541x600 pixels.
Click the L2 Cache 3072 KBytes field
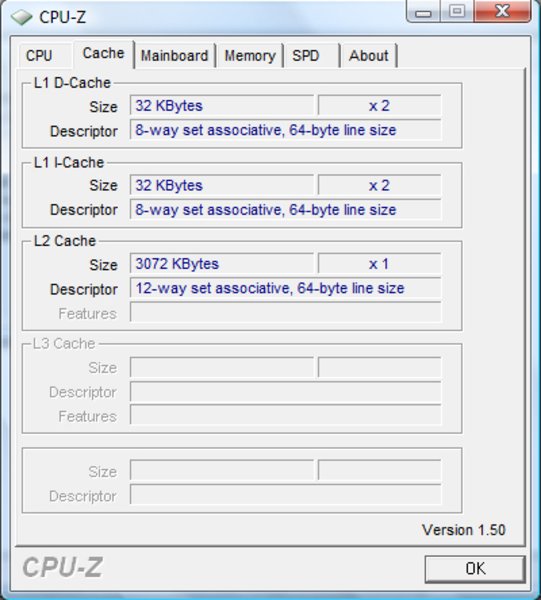(x=222, y=264)
